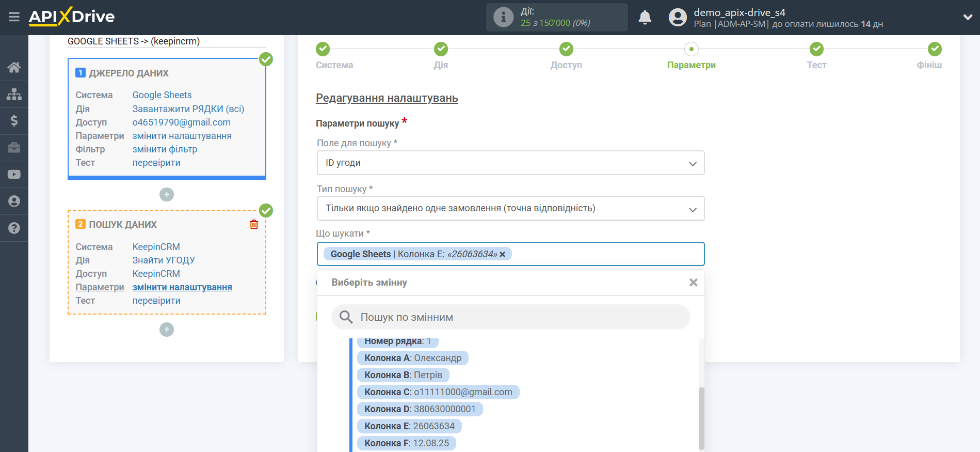Click the Що шукати input field

510,254
